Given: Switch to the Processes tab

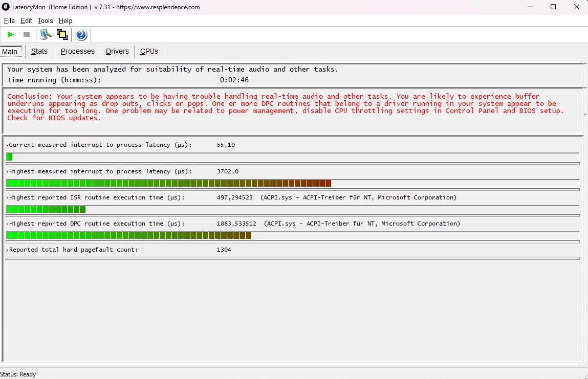Looking at the screenshot, I should click(78, 51).
